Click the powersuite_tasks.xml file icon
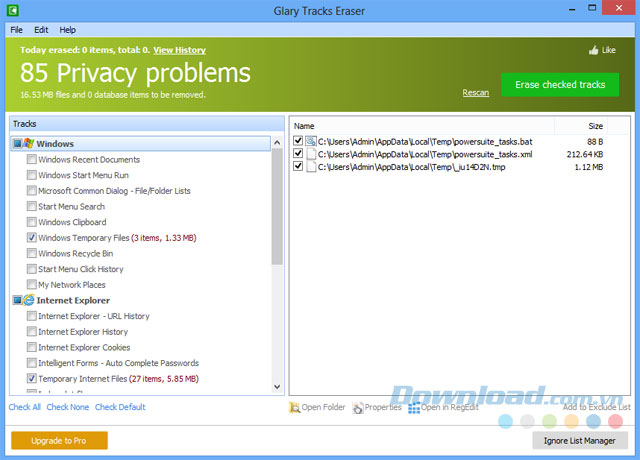640x460 pixels. 311,154
